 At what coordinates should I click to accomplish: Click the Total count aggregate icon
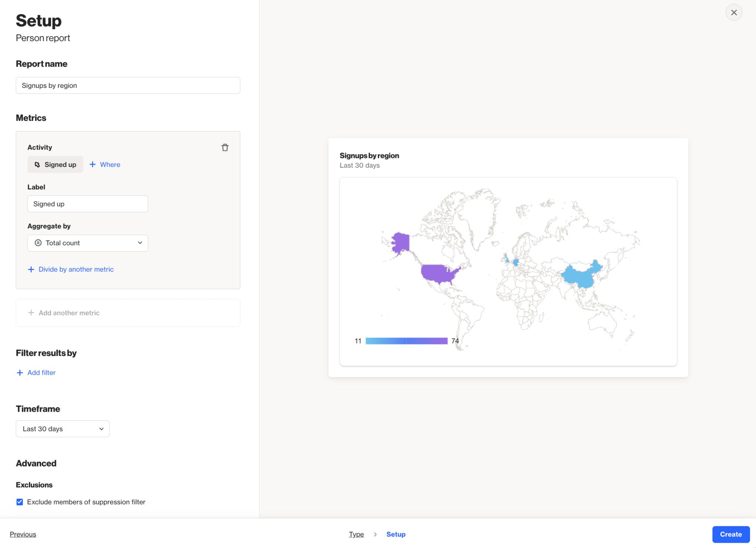(x=38, y=243)
